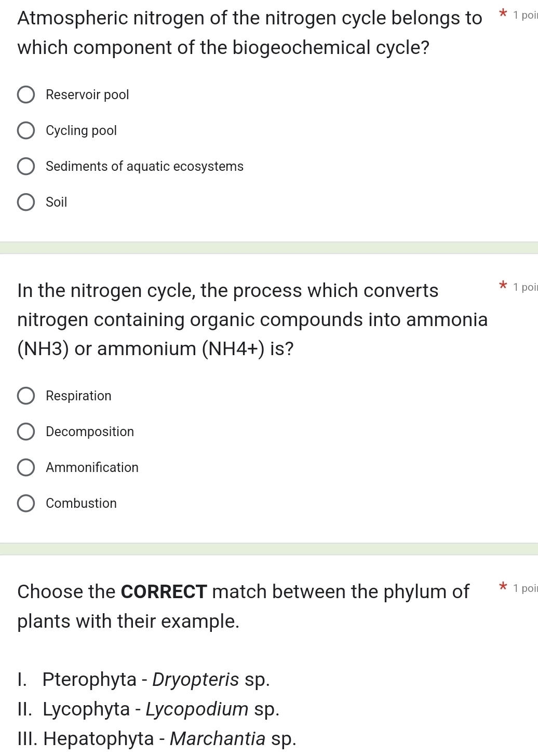Click the Pterophyta - Dryopteris sp. list item

pos(144,679)
